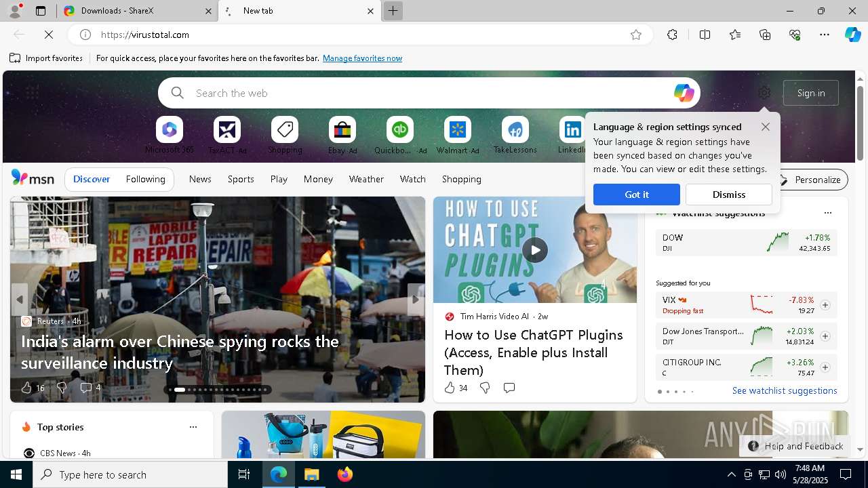This screenshot has height=488, width=868.
Task: Open the Weather category
Action: [366, 179]
